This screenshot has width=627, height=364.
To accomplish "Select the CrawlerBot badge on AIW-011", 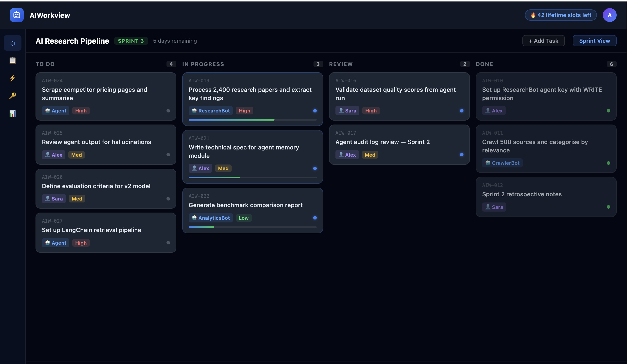I will (502, 163).
